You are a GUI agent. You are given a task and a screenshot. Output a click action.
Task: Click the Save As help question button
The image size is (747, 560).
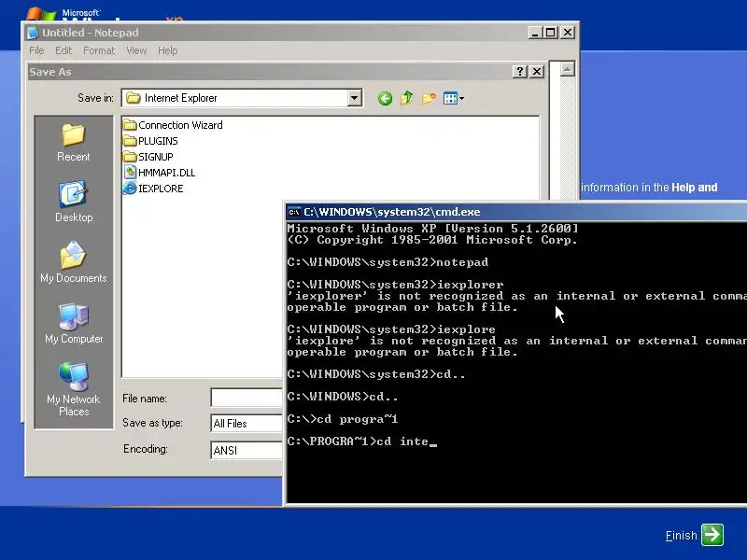tap(520, 72)
